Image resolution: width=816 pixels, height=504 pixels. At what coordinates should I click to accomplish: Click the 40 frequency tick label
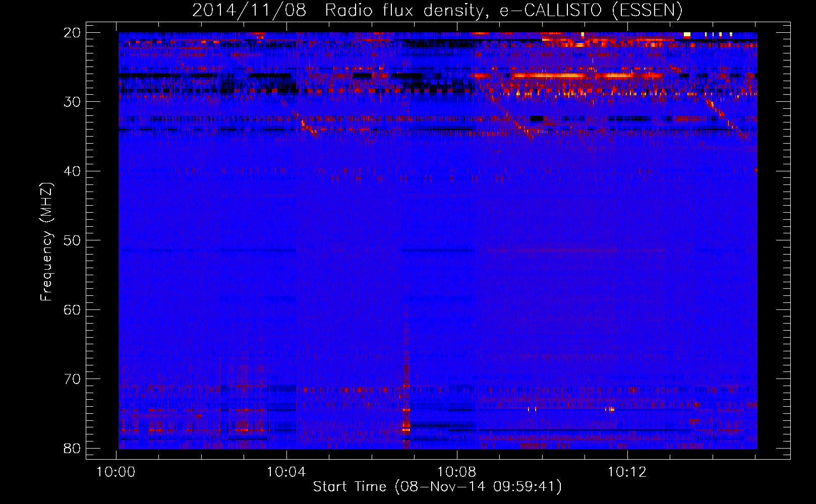[72, 171]
